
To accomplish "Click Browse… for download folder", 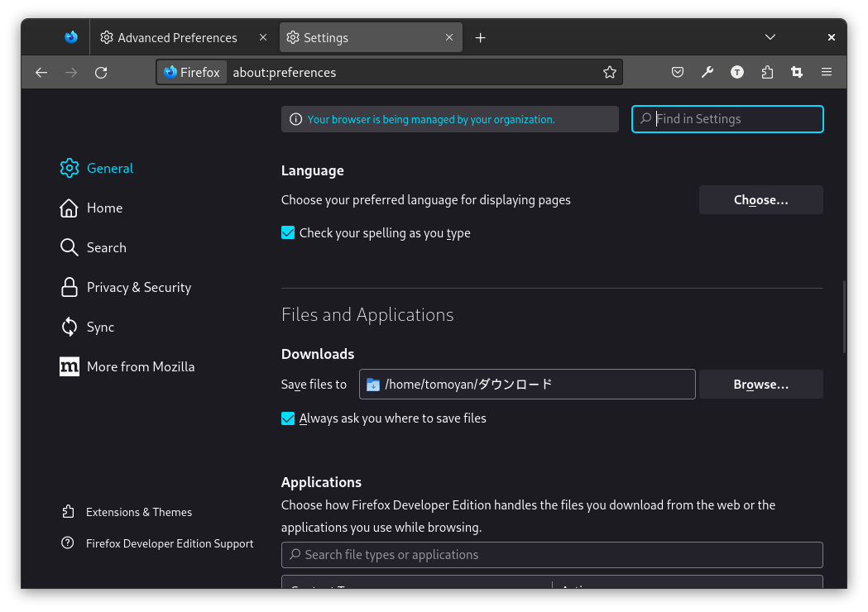I will [x=760, y=385].
